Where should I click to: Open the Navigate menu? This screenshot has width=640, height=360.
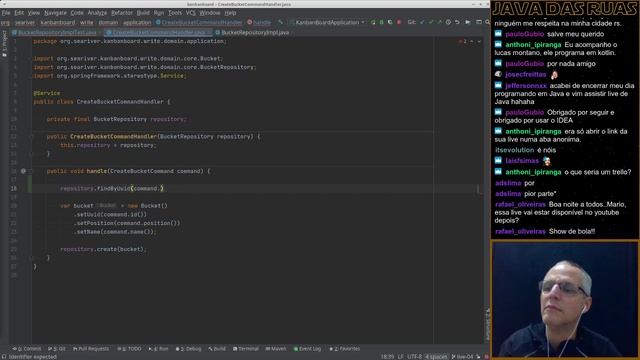[55, 13]
